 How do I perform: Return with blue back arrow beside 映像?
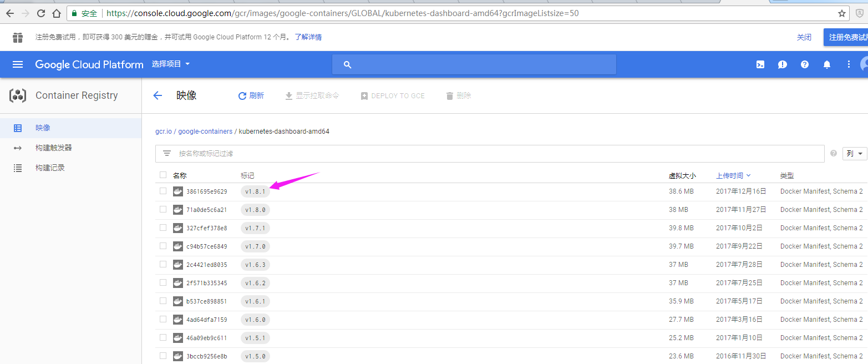(x=158, y=95)
